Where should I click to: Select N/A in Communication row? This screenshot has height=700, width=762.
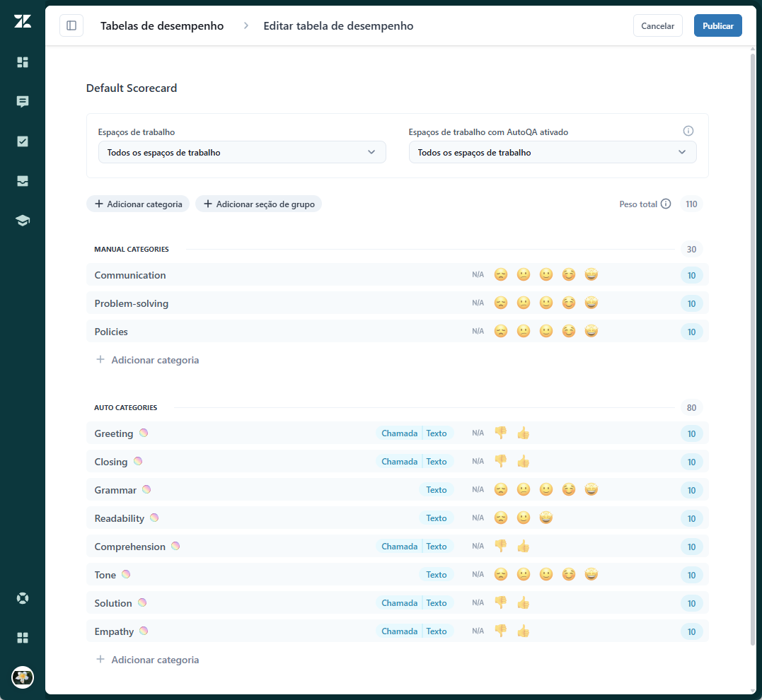point(478,274)
